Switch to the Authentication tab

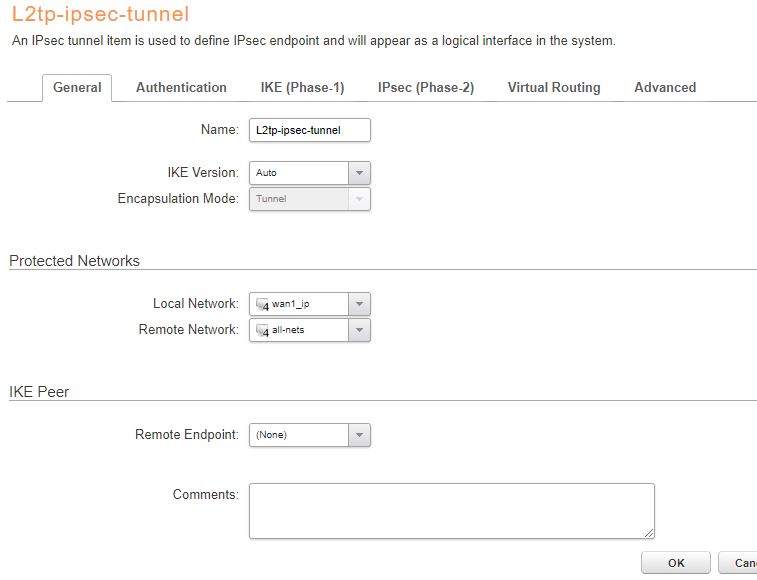[181, 88]
